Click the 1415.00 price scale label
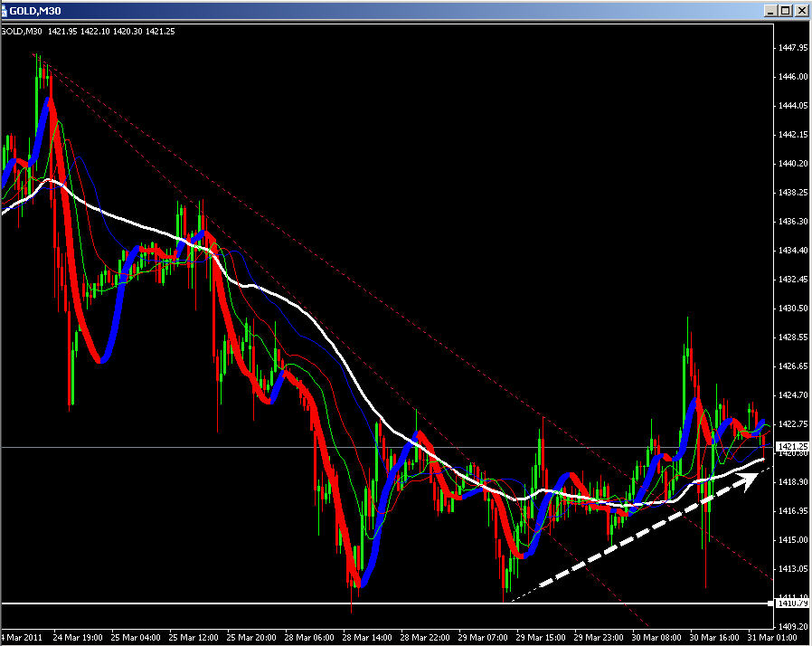This screenshot has height=646, width=812. (793, 540)
